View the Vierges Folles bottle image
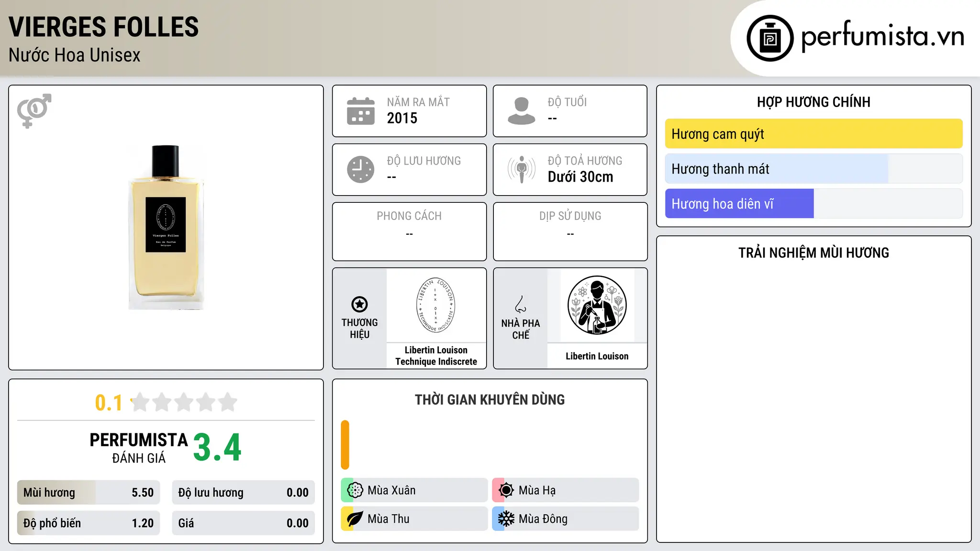 (x=166, y=227)
